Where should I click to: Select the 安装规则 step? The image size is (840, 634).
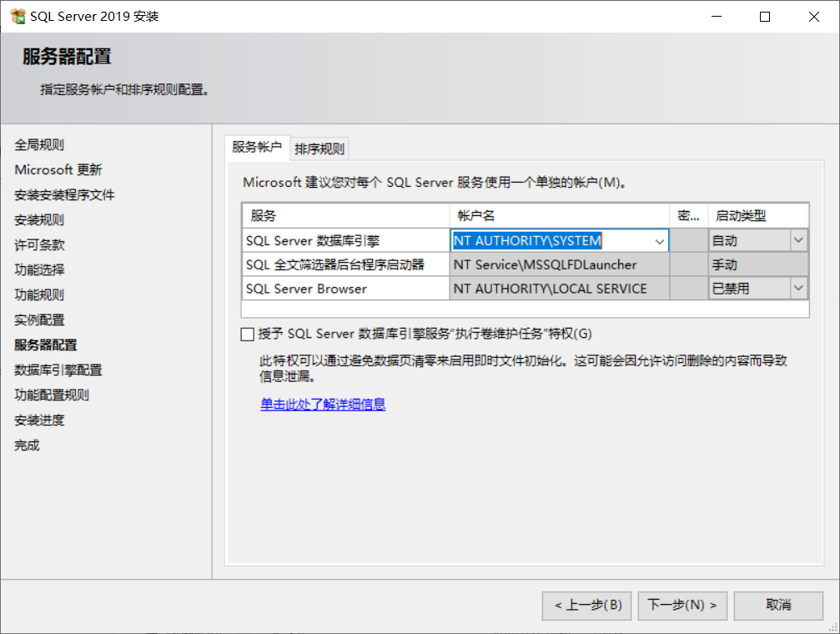point(39,220)
